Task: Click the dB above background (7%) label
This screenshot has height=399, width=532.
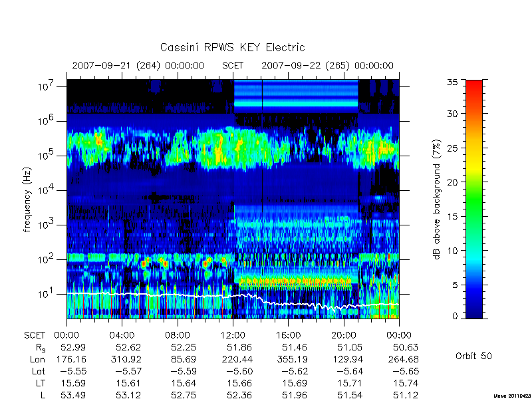Action: coord(437,199)
